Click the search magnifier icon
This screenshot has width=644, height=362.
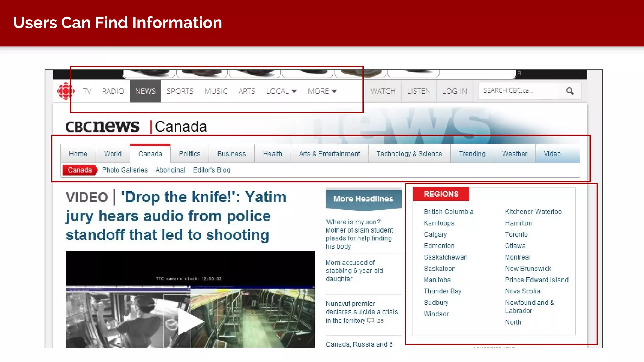pos(569,91)
